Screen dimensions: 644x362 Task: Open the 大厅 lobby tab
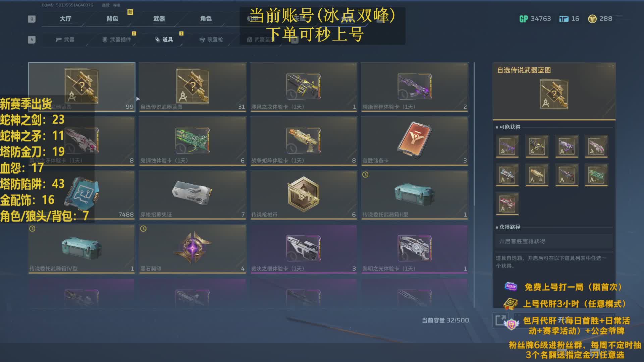pyautogui.click(x=65, y=19)
